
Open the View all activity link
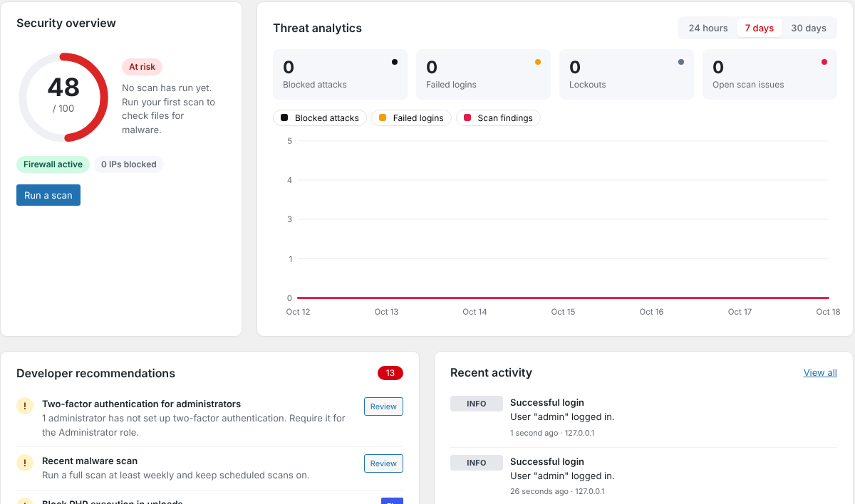[x=820, y=372]
